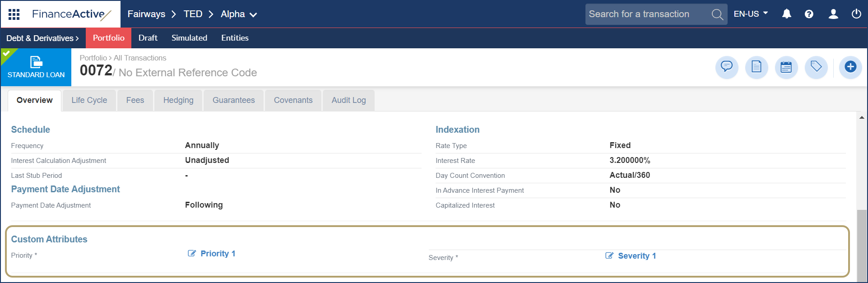Open the notifications bell
Image resolution: width=868 pixels, height=283 pixels.
coord(787,14)
